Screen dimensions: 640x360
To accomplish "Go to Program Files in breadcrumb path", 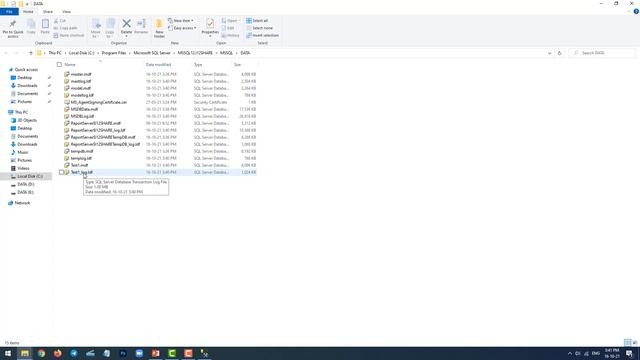I will coord(114,53).
